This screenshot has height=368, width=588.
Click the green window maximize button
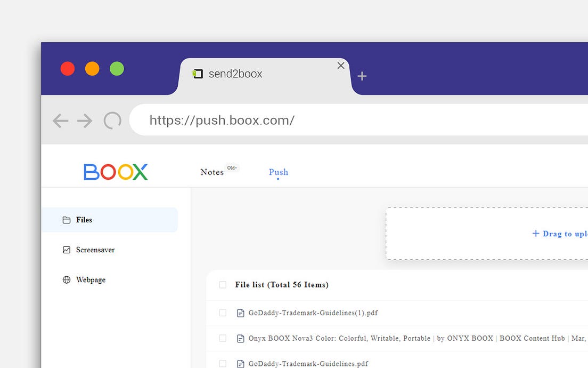(x=117, y=69)
